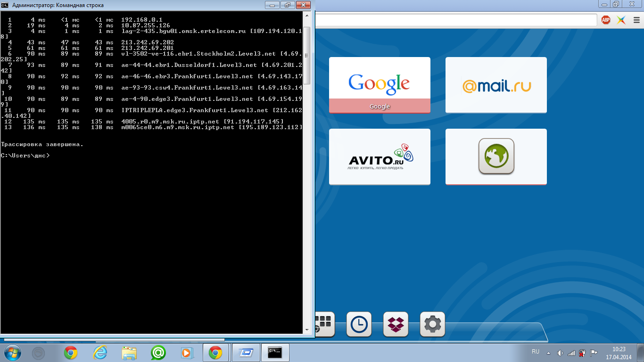The width and height of the screenshot is (644, 362).
Task: Click ae-93-93.csw4.Frankfurt1.Level3.net hostname
Action: 187,88
